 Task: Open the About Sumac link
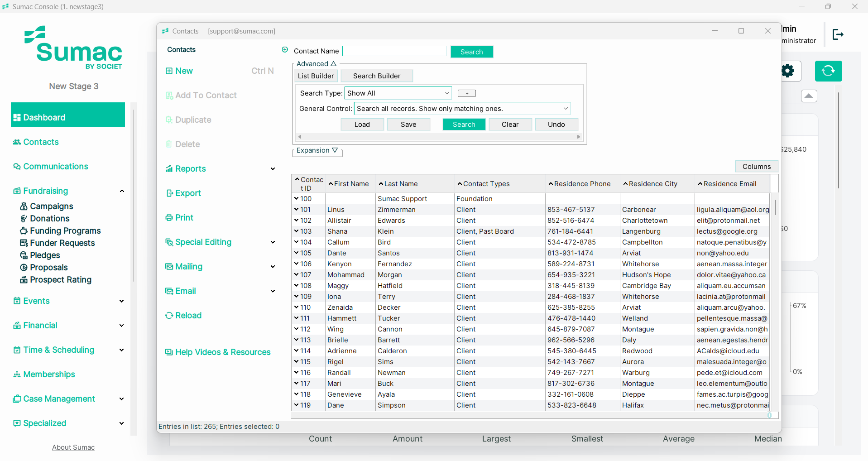tap(73, 447)
